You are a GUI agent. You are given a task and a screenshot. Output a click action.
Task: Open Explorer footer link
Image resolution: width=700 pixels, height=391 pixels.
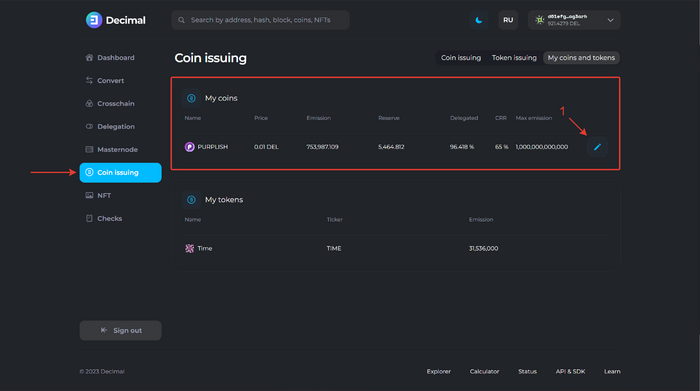(438, 371)
